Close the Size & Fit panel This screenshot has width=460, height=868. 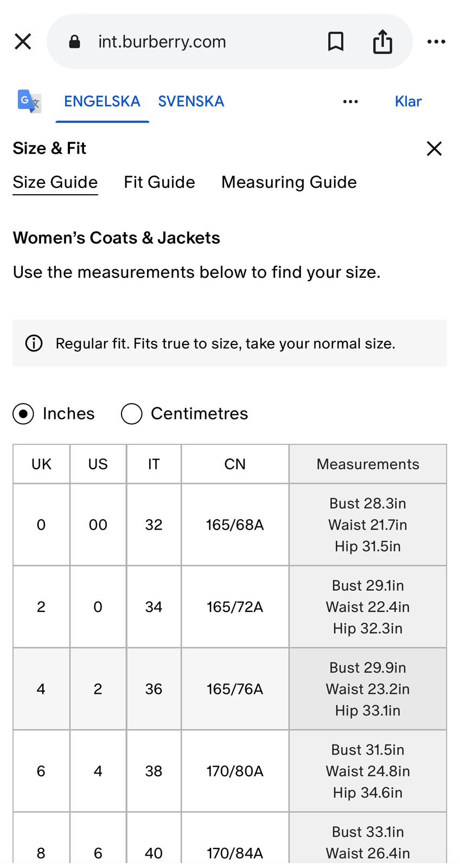click(434, 148)
